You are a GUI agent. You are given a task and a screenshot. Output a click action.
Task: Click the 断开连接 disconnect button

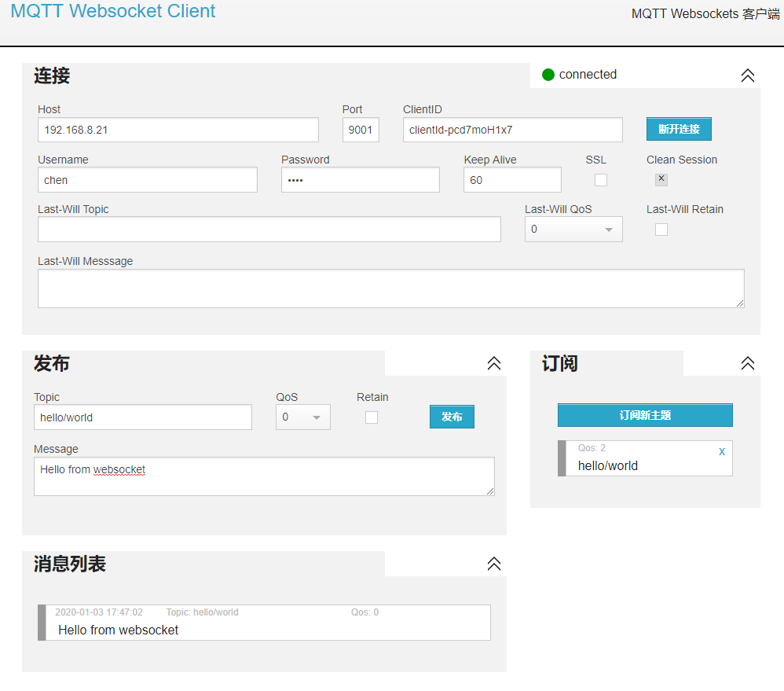tap(678, 129)
